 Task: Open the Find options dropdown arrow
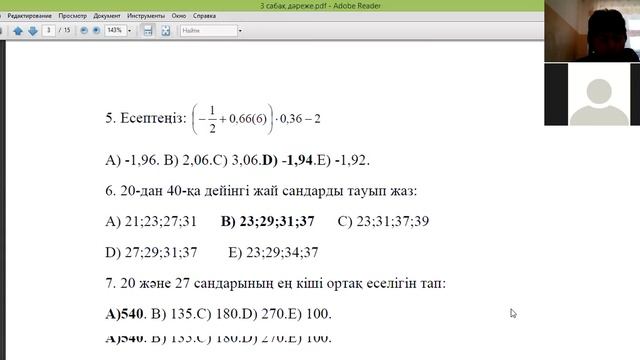(240, 31)
